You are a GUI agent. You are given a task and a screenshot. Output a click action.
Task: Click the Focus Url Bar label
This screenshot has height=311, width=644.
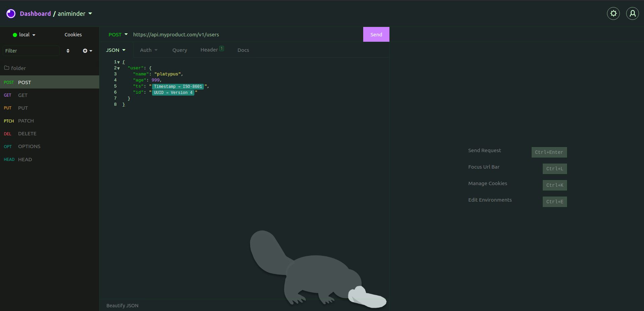484,167
